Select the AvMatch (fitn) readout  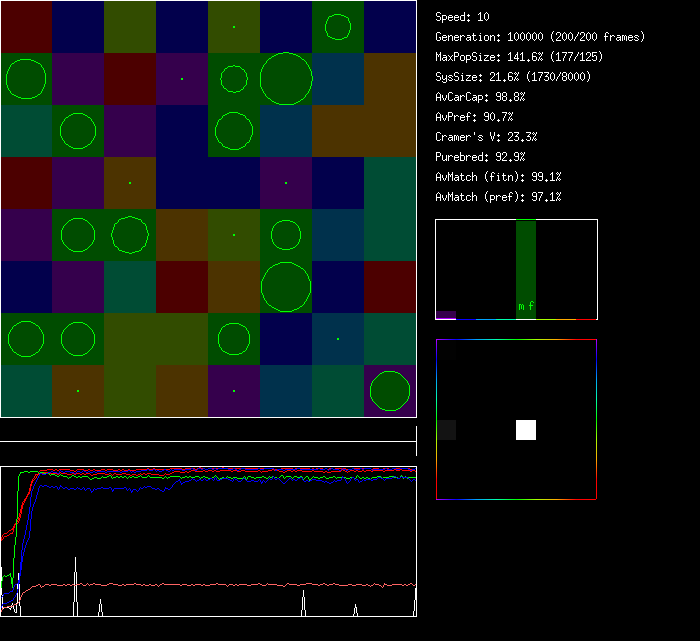(498, 177)
